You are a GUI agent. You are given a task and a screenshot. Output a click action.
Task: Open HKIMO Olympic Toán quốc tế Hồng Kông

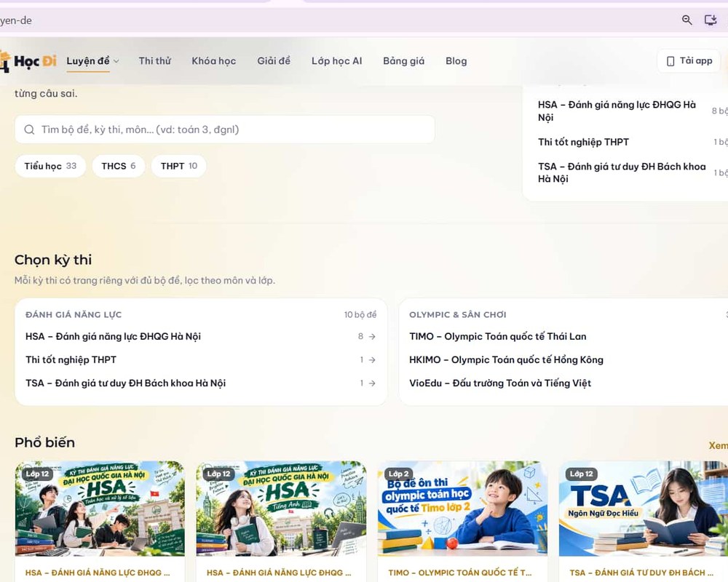pos(506,359)
